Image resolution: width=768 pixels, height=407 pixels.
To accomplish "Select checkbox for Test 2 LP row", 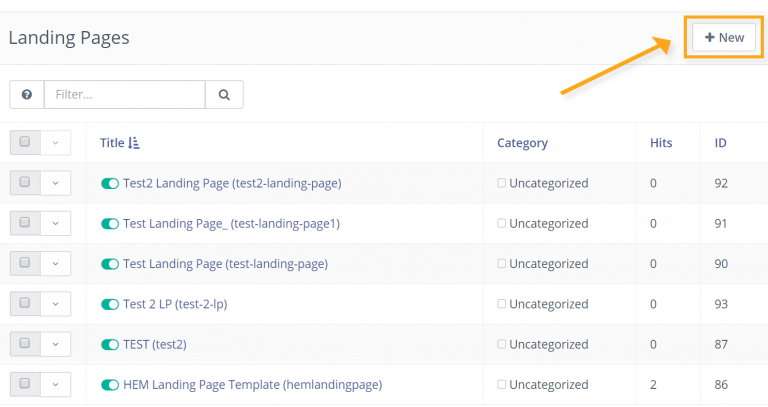I will [25, 303].
